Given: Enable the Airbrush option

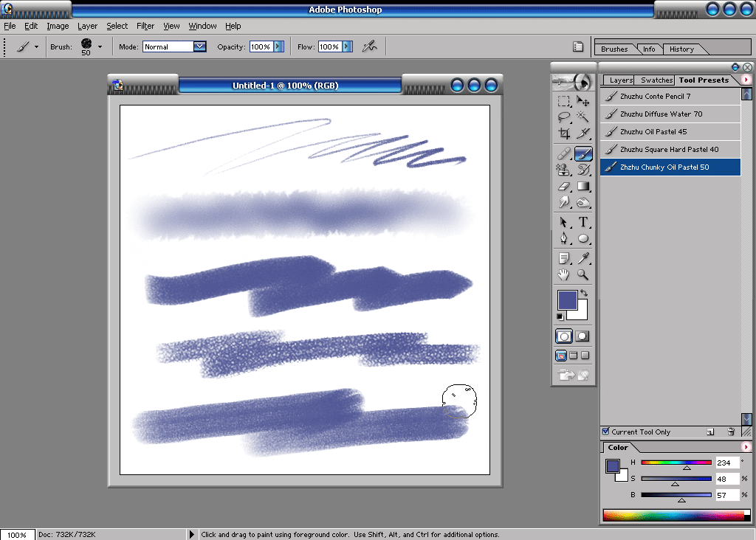Looking at the screenshot, I should click(369, 46).
